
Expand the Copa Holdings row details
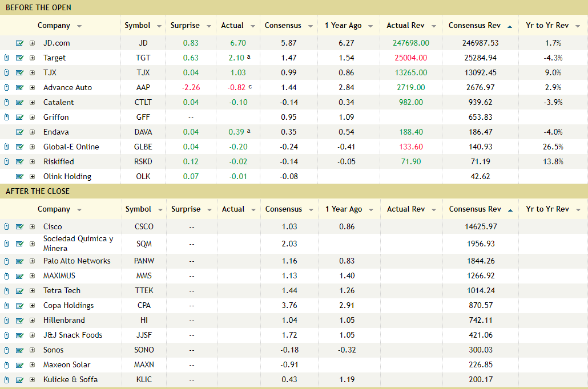coord(32,305)
